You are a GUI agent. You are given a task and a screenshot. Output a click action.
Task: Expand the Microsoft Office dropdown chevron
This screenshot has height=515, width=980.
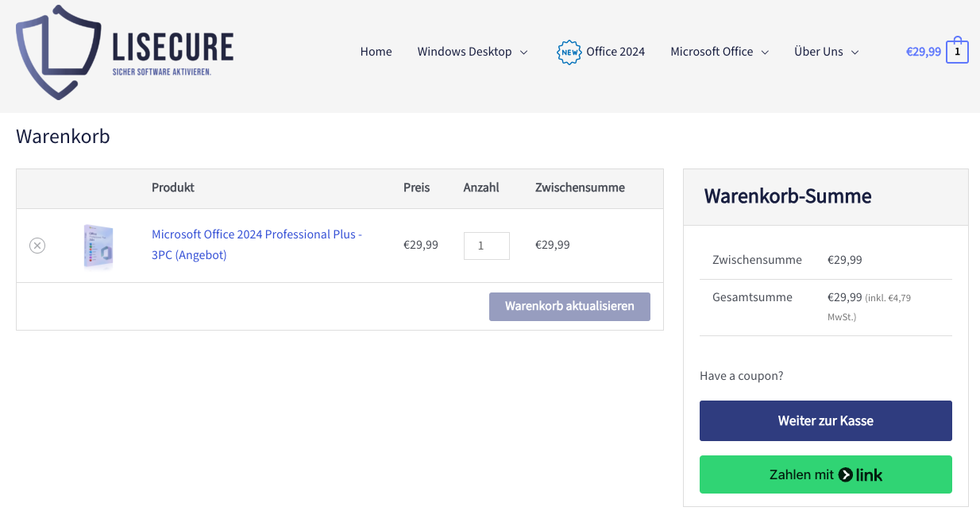click(x=765, y=52)
